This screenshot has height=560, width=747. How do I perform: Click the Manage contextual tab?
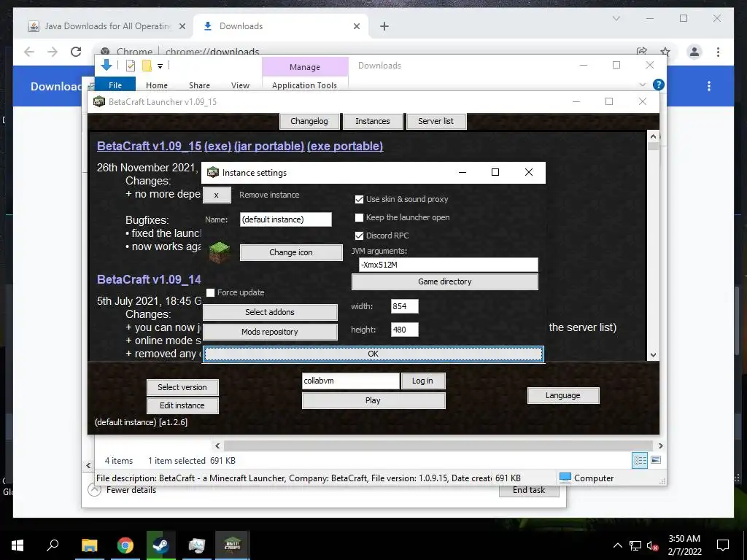point(305,67)
